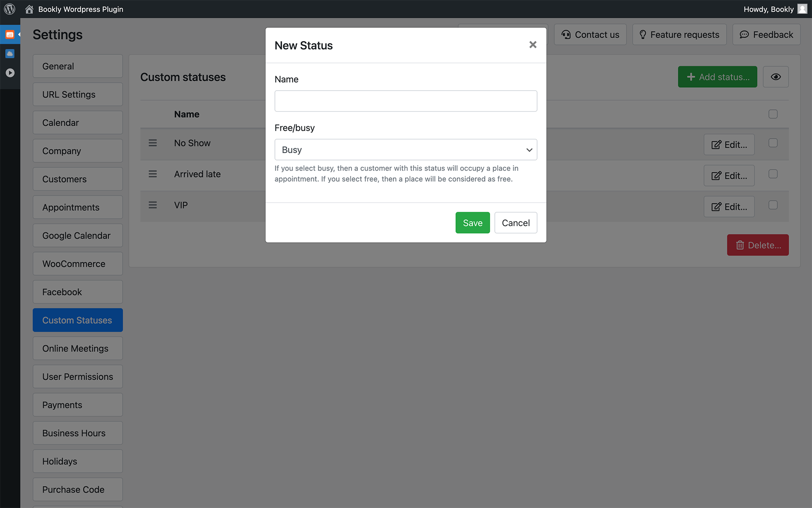812x508 pixels.
Task: Click the Name input field
Action: pos(406,101)
